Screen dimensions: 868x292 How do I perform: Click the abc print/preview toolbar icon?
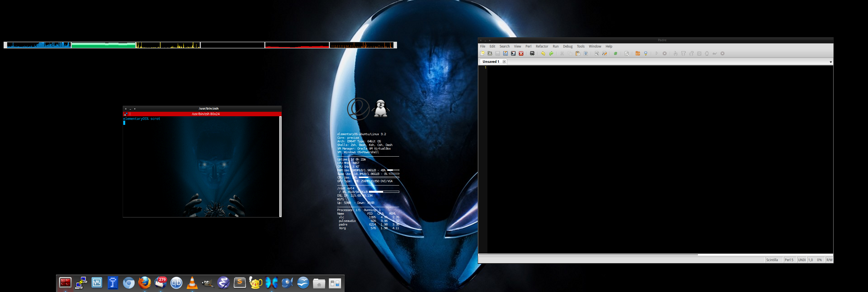[x=532, y=54]
